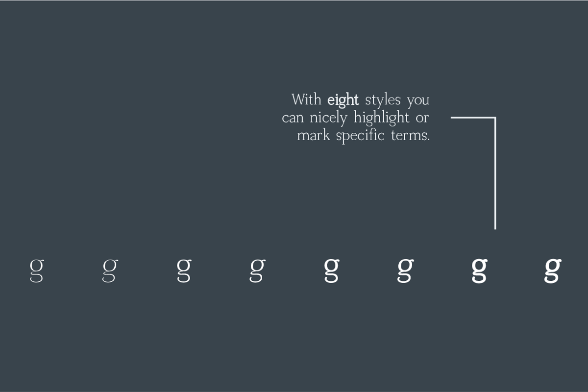Click the word "mark" in the third line
Image resolution: width=588 pixels, height=392 pixels.
click(313, 135)
